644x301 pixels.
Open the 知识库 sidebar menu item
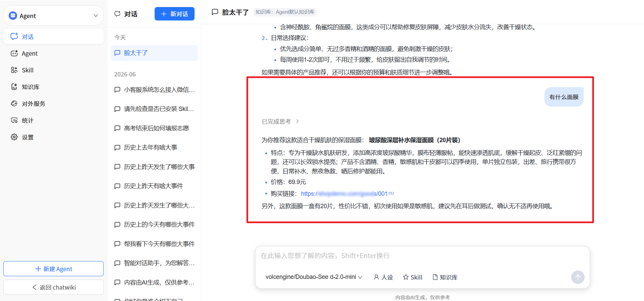pos(53,87)
